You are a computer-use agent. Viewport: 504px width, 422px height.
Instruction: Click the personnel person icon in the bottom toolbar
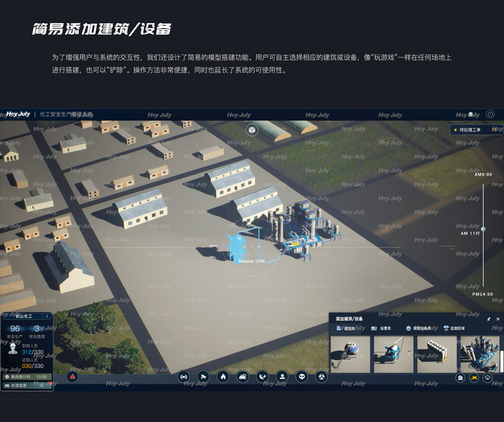click(282, 377)
